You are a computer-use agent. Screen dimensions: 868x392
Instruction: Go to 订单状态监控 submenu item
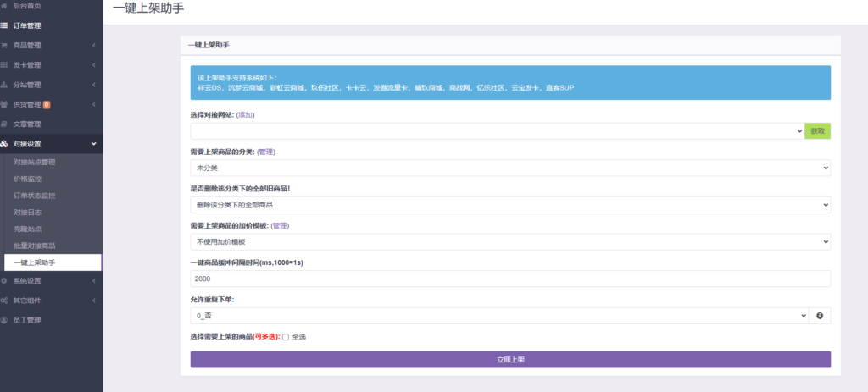click(34, 196)
